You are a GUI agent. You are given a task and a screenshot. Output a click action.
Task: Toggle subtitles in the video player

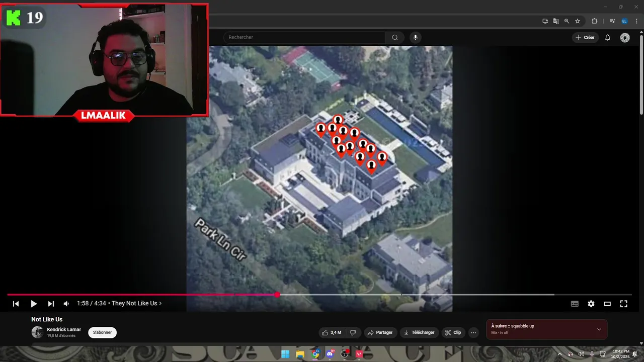pyautogui.click(x=575, y=304)
